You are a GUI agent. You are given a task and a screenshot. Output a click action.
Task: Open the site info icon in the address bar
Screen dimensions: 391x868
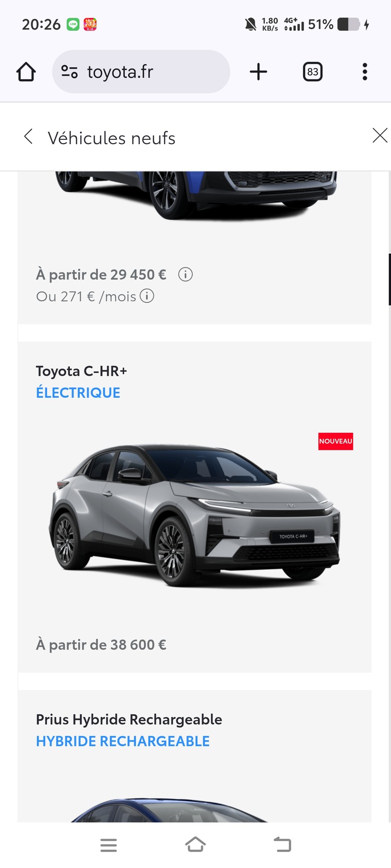point(69,72)
